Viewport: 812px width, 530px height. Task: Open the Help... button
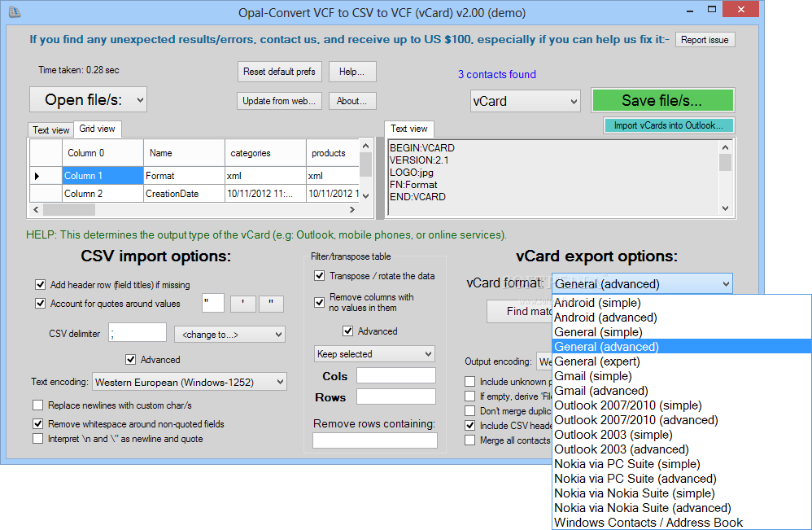click(x=351, y=72)
